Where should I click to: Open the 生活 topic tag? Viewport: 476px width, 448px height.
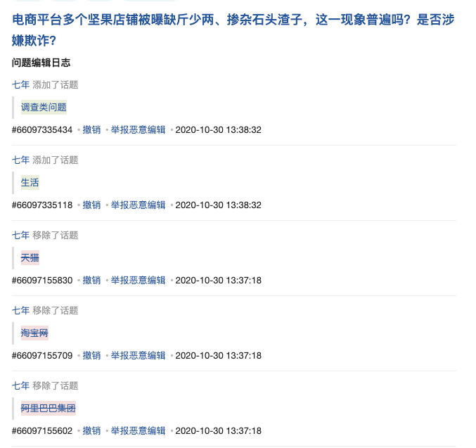[30, 183]
